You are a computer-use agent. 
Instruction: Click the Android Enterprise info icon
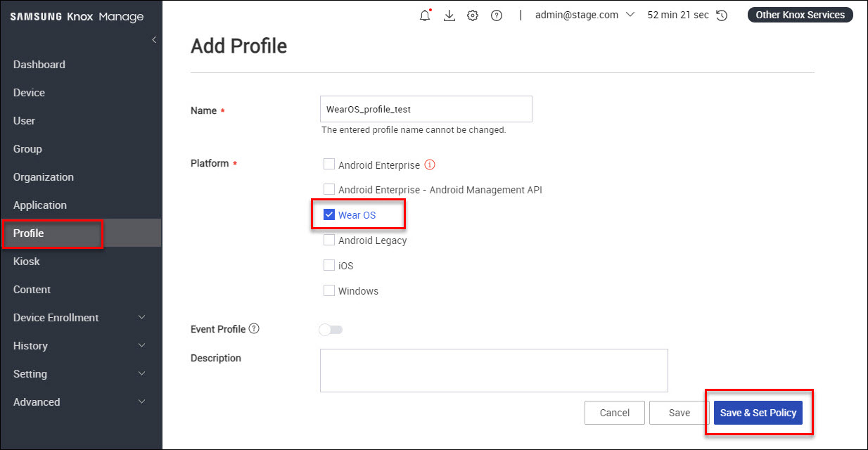point(430,165)
